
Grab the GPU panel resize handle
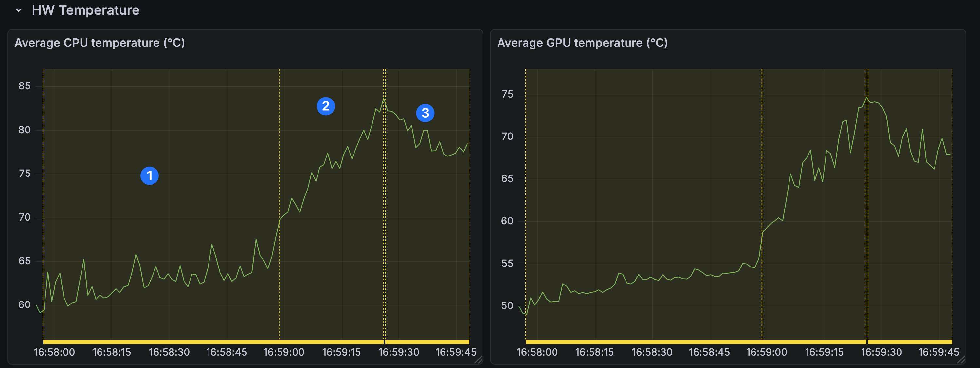pos(961,359)
